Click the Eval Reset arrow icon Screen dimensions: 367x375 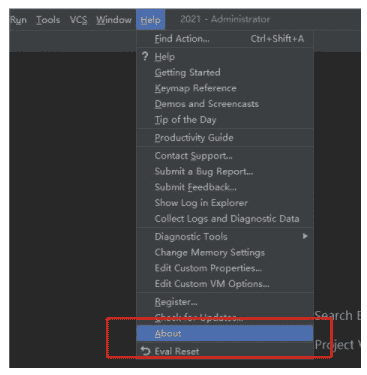click(x=145, y=350)
